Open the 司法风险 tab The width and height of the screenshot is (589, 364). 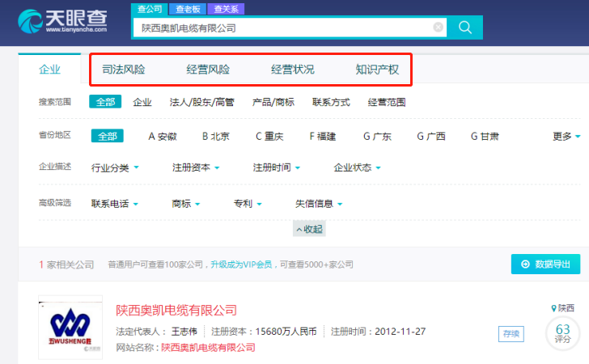coord(124,70)
